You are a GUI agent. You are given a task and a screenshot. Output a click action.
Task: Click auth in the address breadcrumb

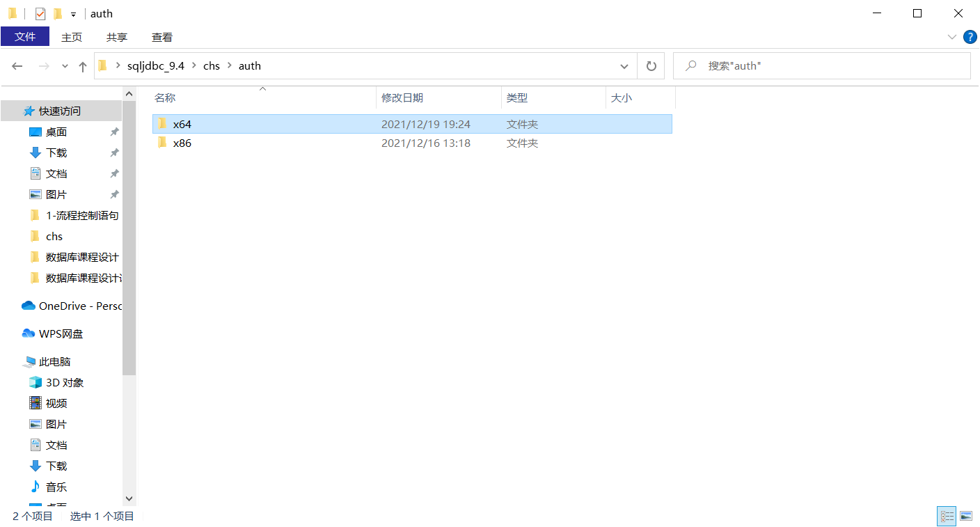(x=250, y=65)
